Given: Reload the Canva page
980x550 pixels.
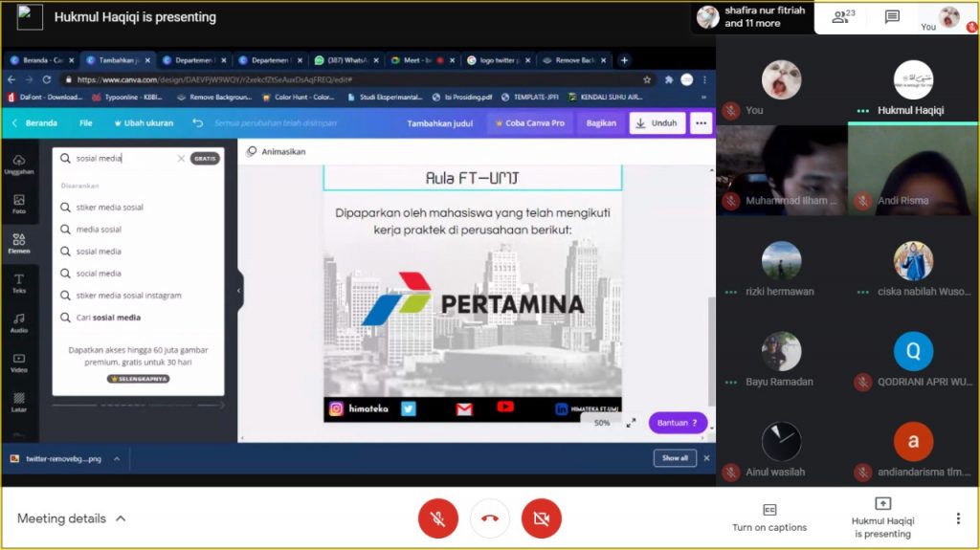Looking at the screenshot, I should [46, 79].
